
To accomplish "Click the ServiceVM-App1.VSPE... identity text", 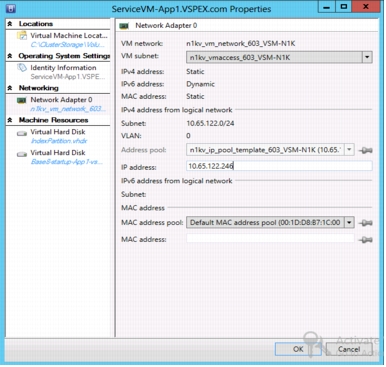I will click(x=68, y=77).
